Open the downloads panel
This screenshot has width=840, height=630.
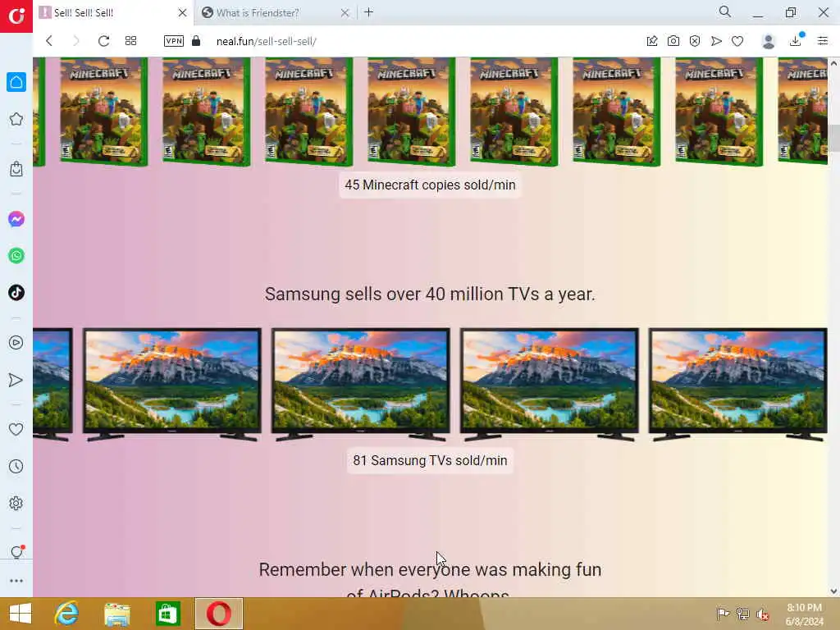[796, 41]
